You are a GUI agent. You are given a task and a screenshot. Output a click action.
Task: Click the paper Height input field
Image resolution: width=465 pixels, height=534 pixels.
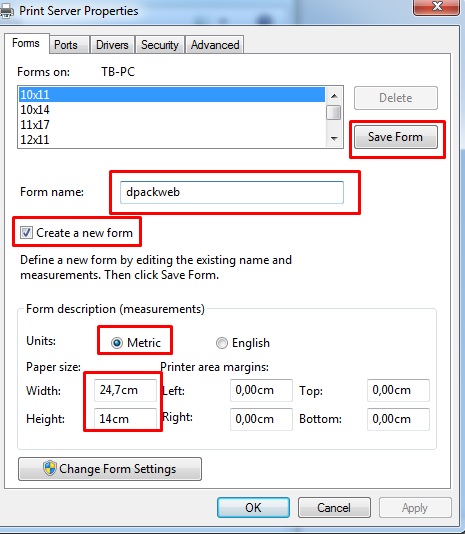tap(125, 419)
